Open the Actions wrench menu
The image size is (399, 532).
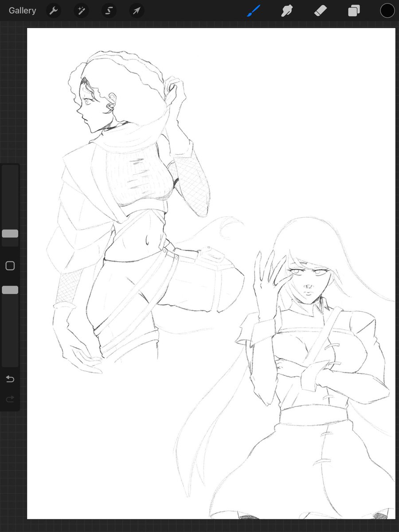point(54,11)
